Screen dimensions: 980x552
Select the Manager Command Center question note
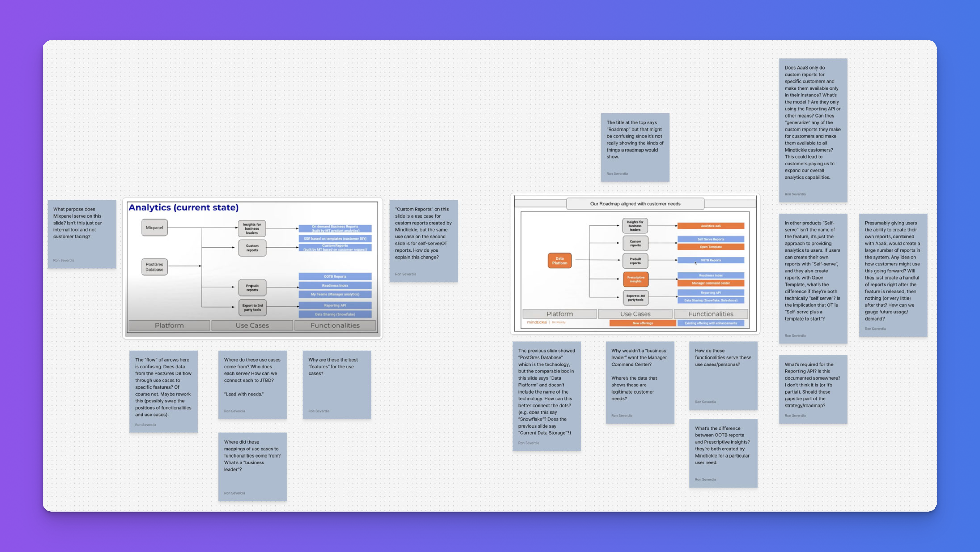(x=640, y=382)
